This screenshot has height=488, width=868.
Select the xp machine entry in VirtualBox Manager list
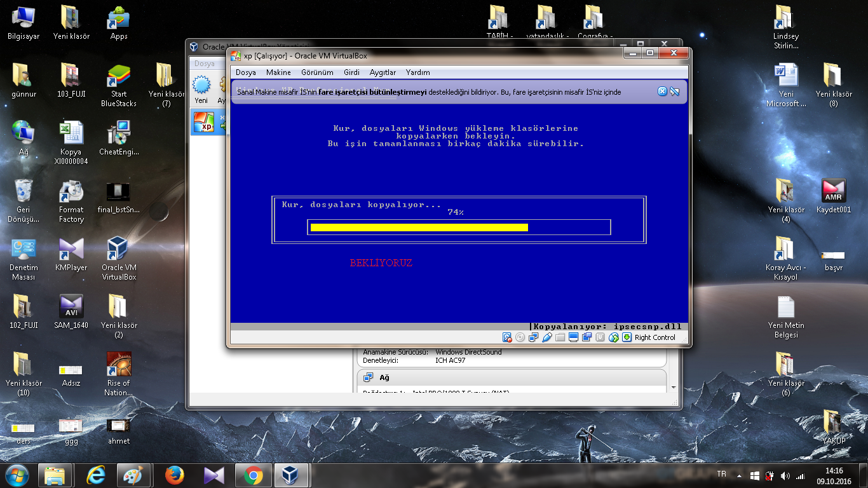click(210, 121)
